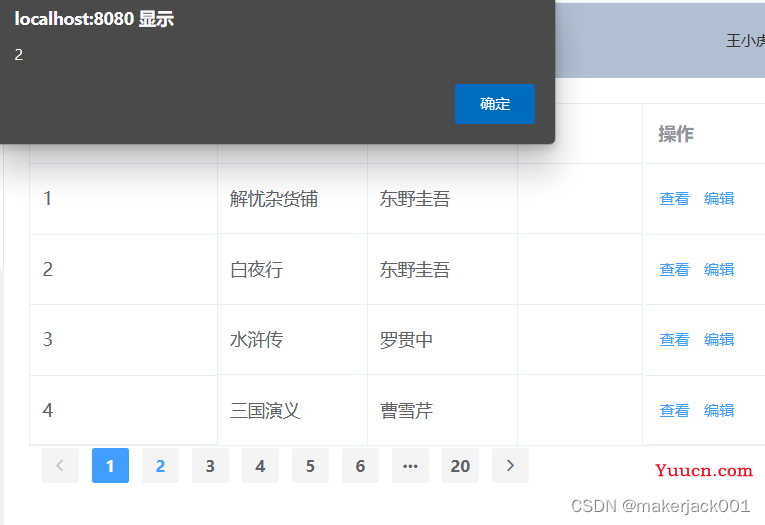Go to the previous page arrow

point(60,465)
